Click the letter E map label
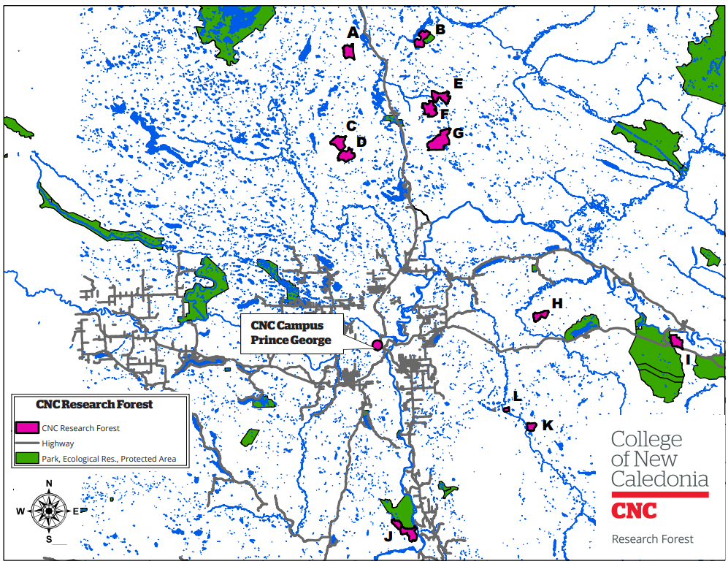The width and height of the screenshot is (728, 564). [458, 83]
